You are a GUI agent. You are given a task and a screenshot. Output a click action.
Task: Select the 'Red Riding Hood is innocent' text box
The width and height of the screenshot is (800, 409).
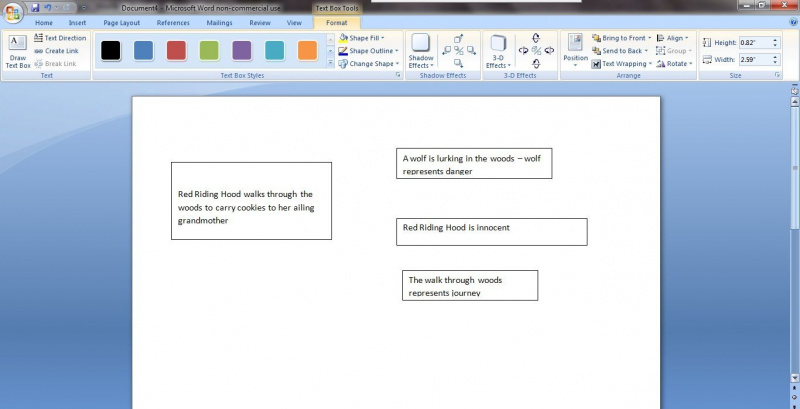[x=492, y=232]
